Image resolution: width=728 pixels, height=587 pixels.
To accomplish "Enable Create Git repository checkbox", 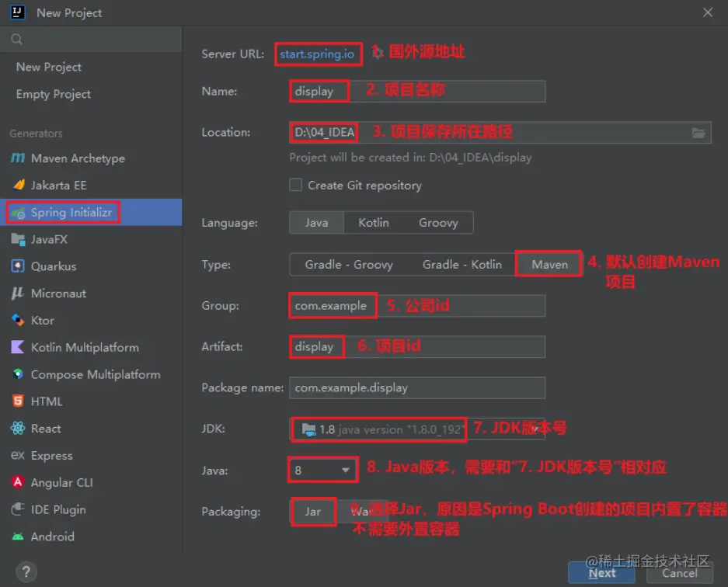I will (x=296, y=185).
